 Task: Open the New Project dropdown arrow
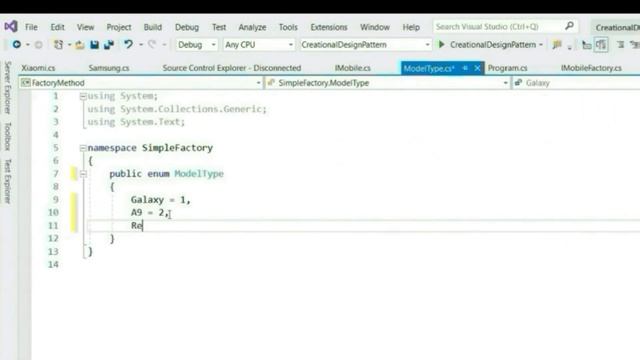pyautogui.click(x=69, y=44)
